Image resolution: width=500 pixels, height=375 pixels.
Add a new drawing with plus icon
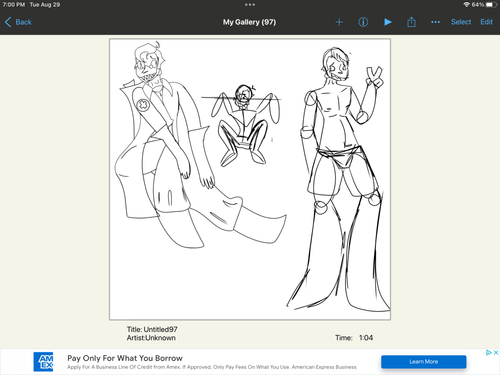(339, 22)
